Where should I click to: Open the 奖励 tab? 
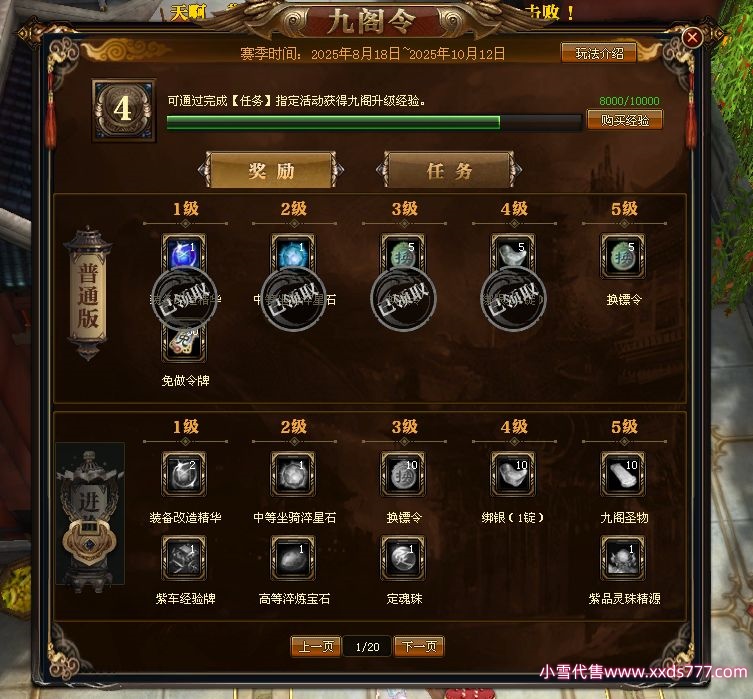coord(271,170)
